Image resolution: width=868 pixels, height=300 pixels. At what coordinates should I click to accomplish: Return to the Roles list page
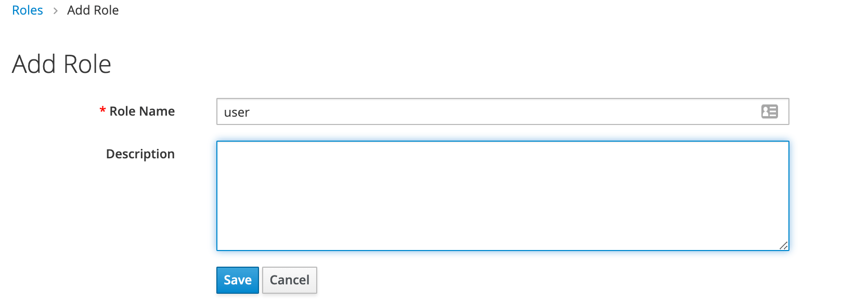28,10
